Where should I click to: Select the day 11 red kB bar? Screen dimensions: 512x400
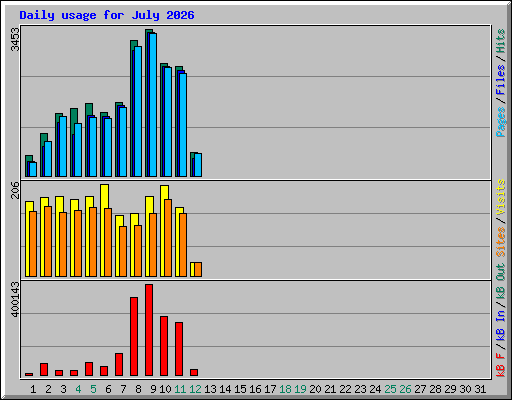tap(179, 349)
